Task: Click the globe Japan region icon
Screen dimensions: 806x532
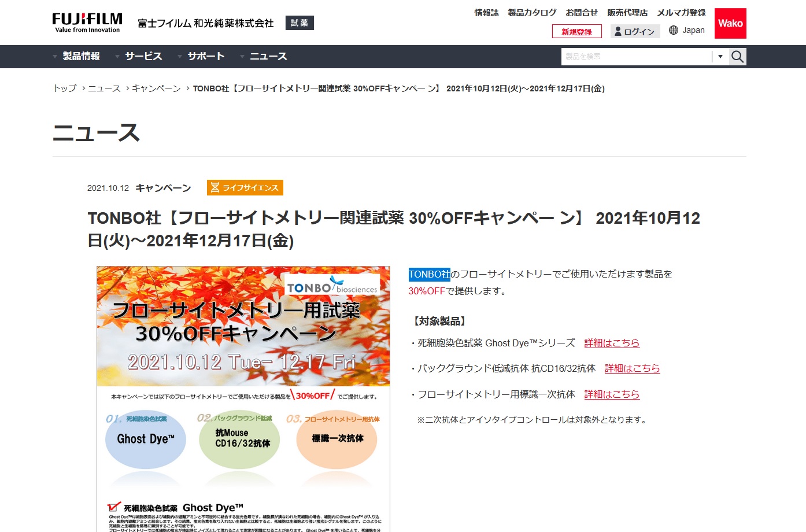Action: (x=674, y=30)
